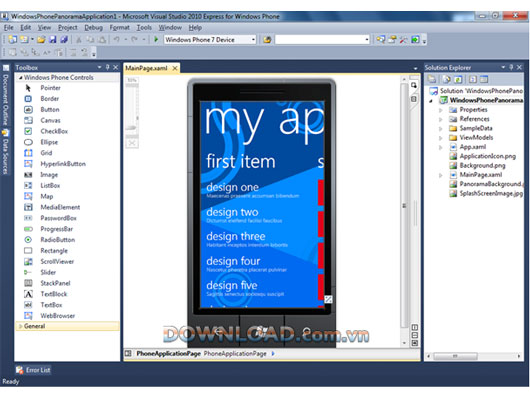Open the View menu

(44, 28)
